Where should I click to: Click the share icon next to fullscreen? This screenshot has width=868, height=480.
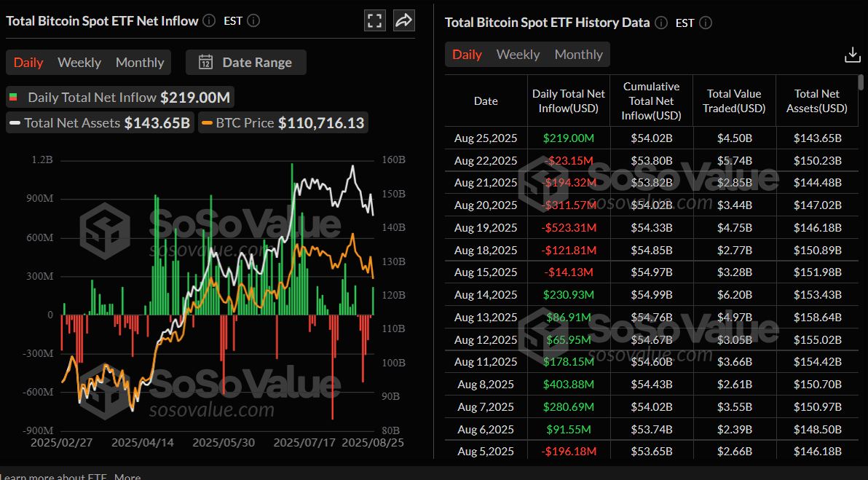coord(403,20)
